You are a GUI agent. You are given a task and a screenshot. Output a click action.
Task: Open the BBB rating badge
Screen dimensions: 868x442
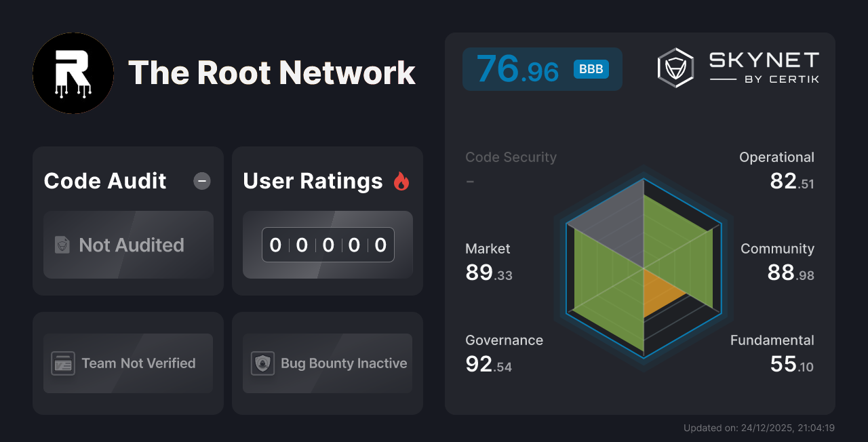[x=591, y=68]
